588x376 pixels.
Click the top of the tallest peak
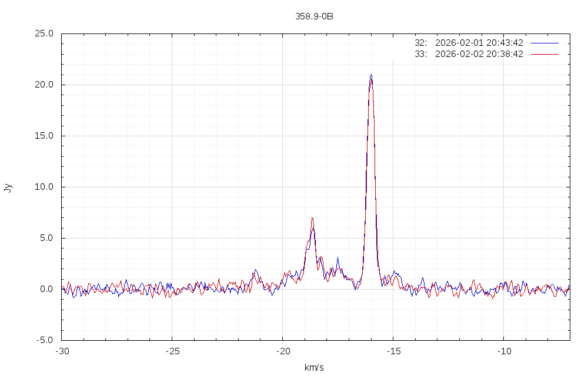pos(371,75)
